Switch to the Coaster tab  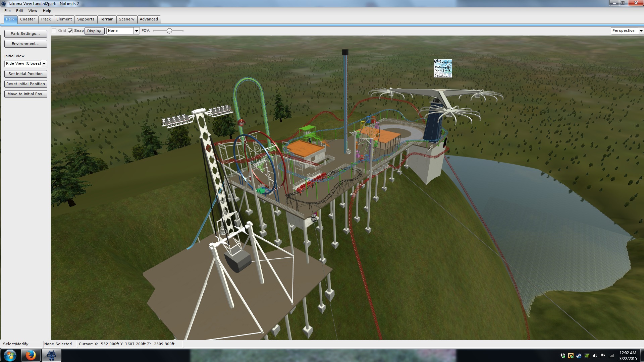point(28,19)
